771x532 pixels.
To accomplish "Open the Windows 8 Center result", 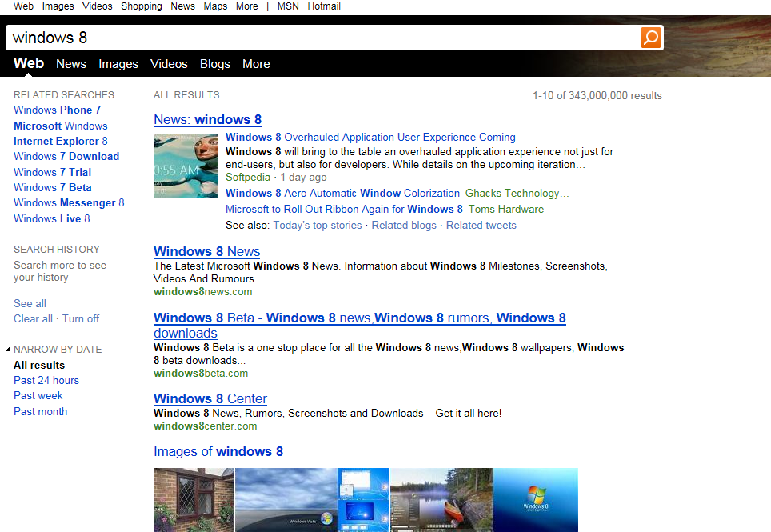I will [x=210, y=398].
